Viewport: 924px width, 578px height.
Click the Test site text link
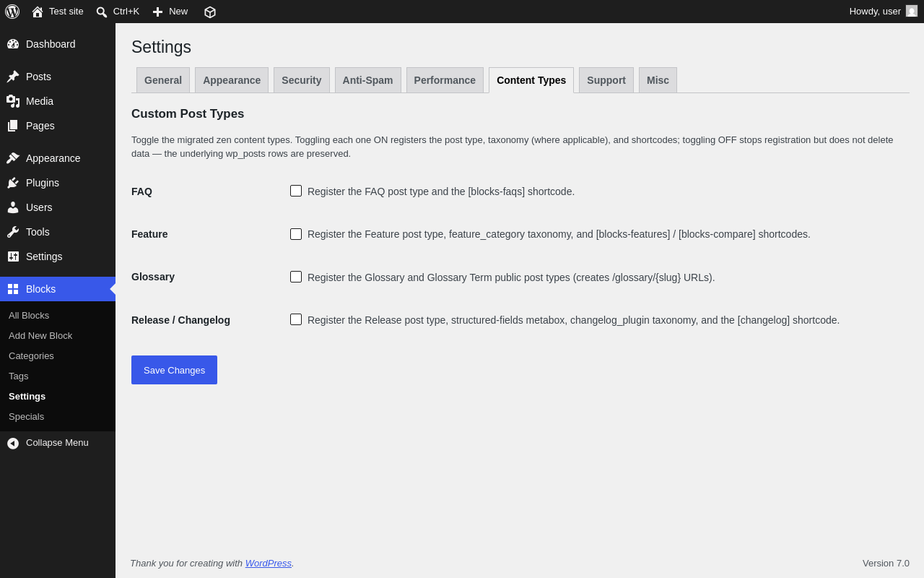pos(66,12)
